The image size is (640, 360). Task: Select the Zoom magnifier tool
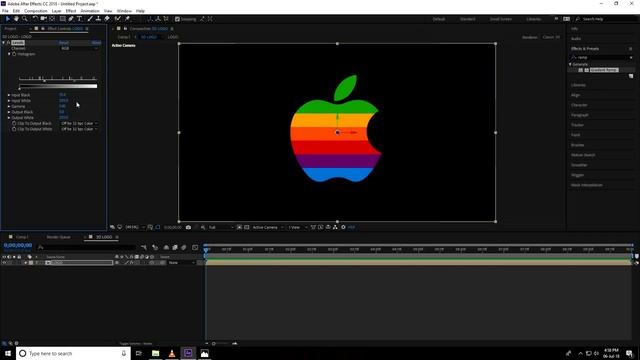coord(25,19)
